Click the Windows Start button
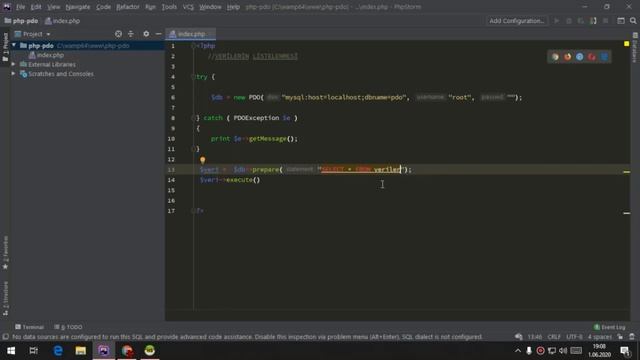The width and height of the screenshot is (640, 360). pos(11,351)
